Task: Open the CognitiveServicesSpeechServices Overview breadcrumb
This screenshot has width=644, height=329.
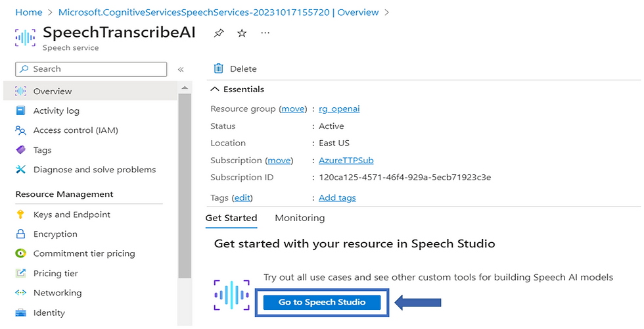Action: click(218, 13)
